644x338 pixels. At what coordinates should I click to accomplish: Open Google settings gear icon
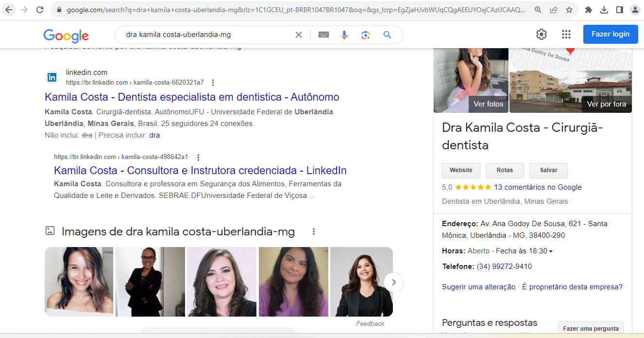point(541,34)
